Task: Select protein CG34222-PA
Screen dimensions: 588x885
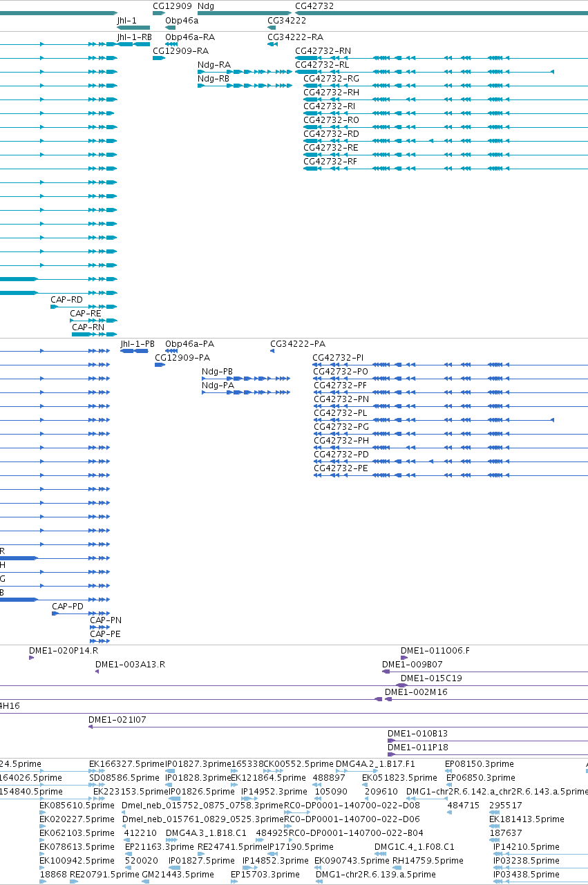Action: (298, 344)
